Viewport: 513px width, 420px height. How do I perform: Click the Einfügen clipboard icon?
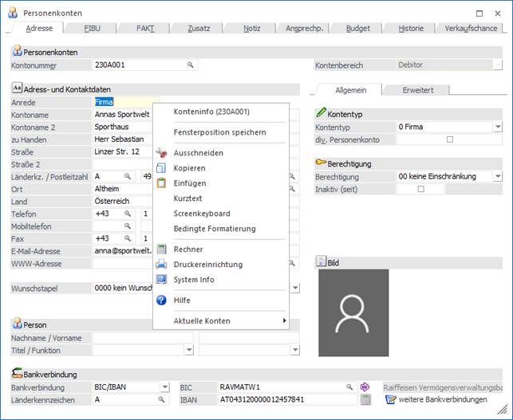(161, 183)
